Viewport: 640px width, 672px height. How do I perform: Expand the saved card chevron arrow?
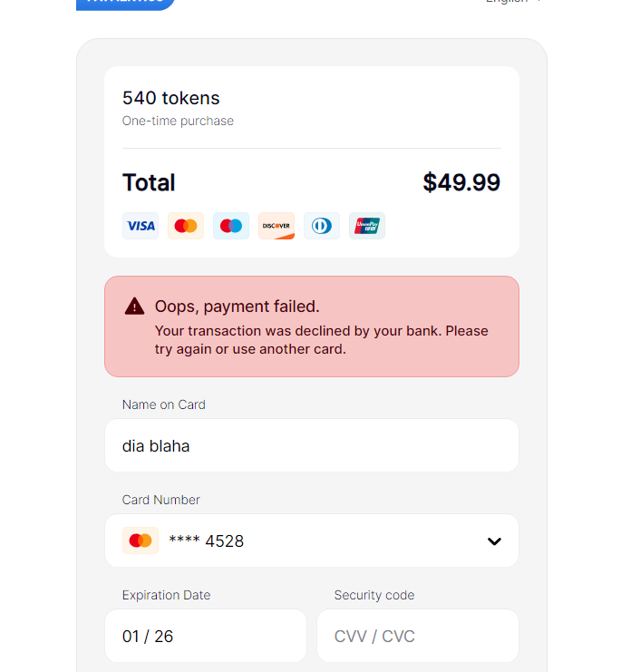click(494, 541)
